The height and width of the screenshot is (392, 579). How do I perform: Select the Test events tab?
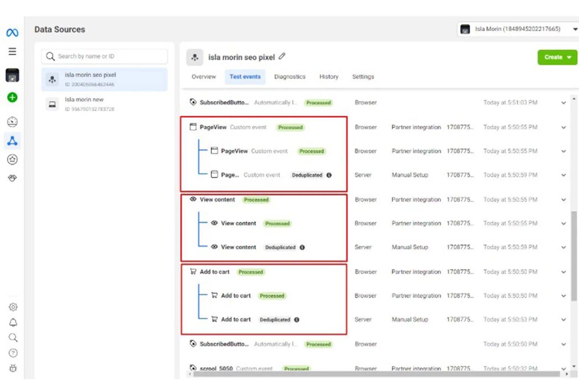click(245, 77)
